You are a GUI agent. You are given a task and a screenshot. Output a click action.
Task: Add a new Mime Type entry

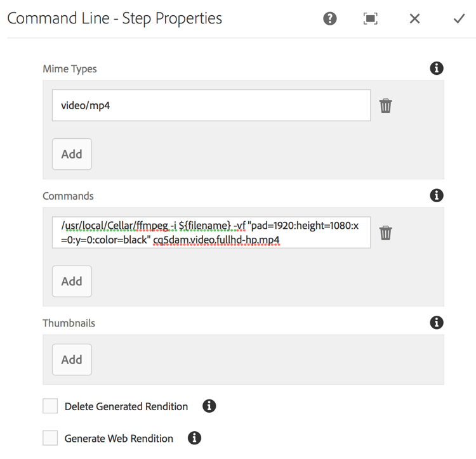tap(72, 154)
